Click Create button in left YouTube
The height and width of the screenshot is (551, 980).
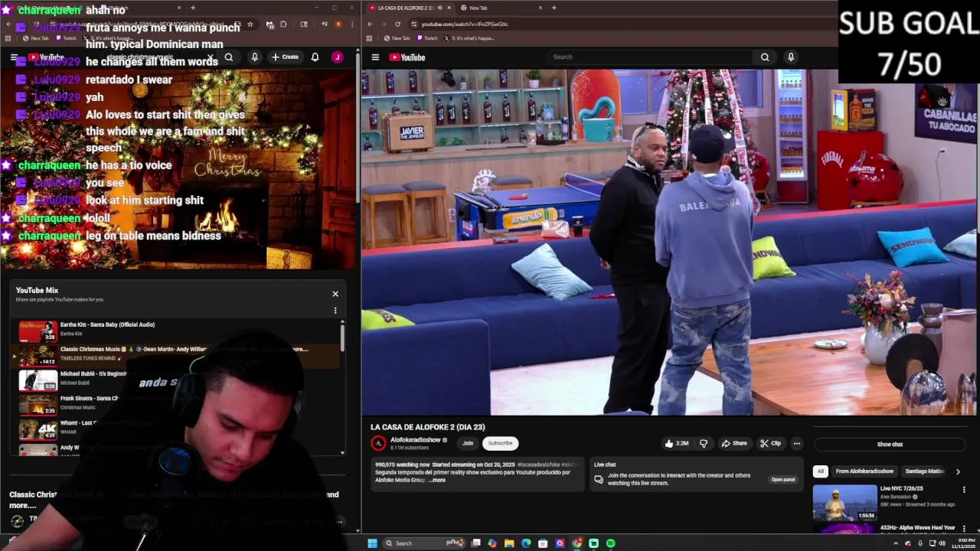[285, 57]
